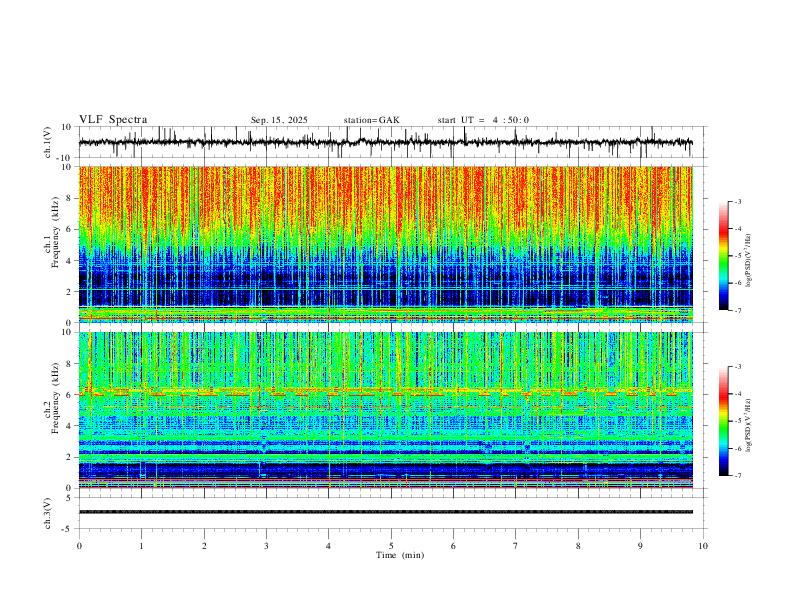
Task: Click the ch.2 log(PSD) colorbar label
Action: tap(749, 426)
